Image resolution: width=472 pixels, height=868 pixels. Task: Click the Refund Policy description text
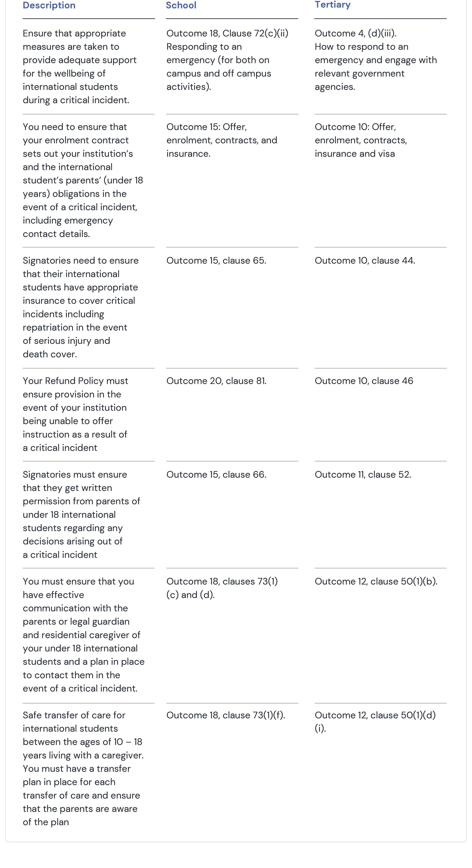76,414
